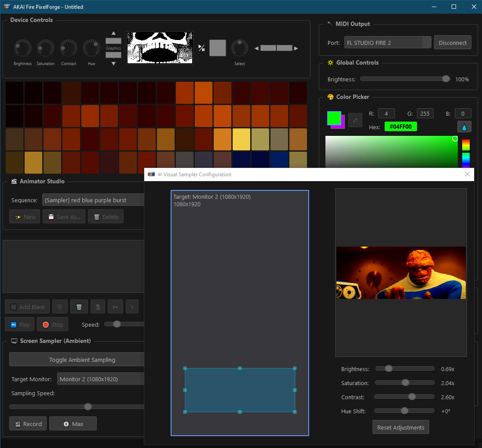The height and width of the screenshot is (448, 482).
Task: Delete the current sequence
Action: (x=106, y=217)
